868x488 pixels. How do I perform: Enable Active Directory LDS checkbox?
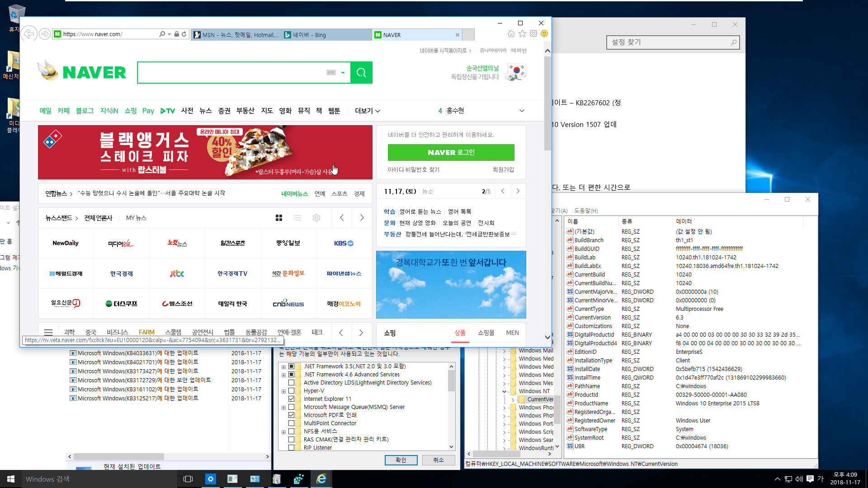point(292,383)
